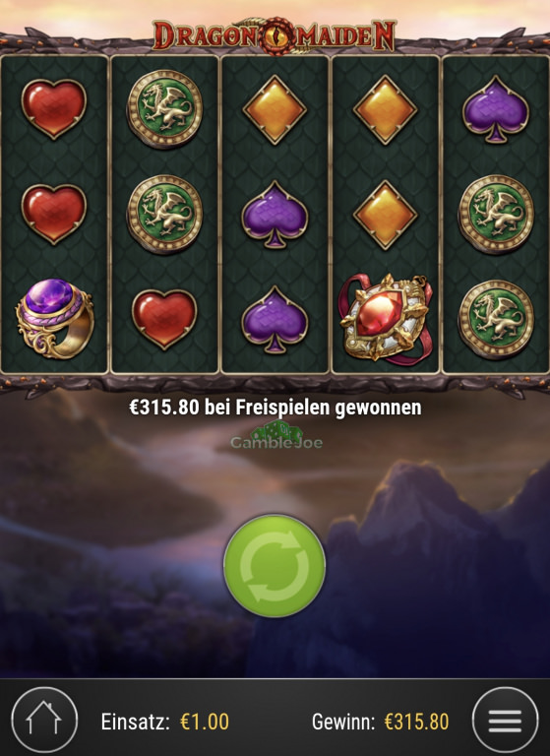
Task: Click the top orange diamond on reel three
Action: 275,109
